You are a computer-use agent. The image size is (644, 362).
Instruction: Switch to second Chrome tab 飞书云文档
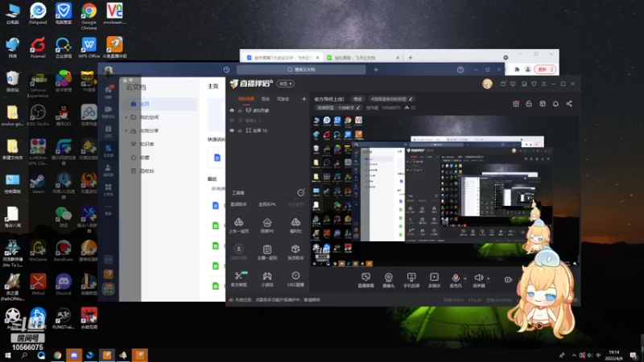363,58
